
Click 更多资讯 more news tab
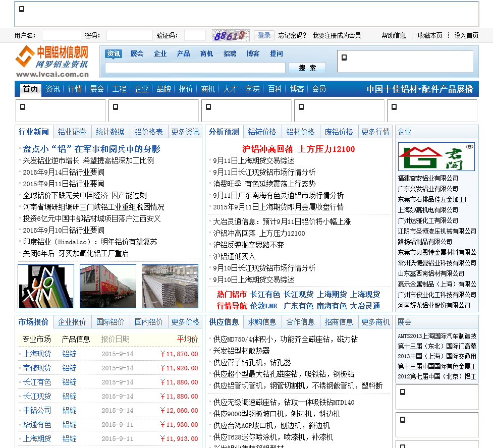pos(185,132)
